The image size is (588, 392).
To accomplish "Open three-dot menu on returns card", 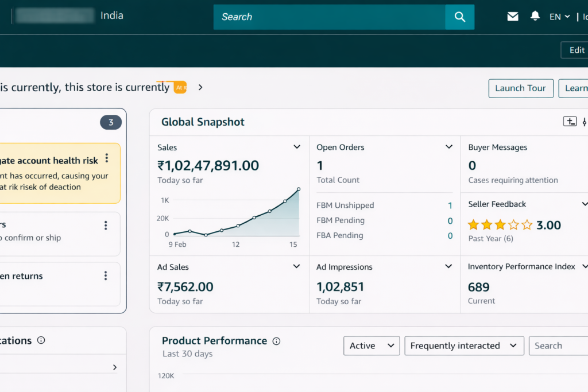I will click(x=106, y=276).
